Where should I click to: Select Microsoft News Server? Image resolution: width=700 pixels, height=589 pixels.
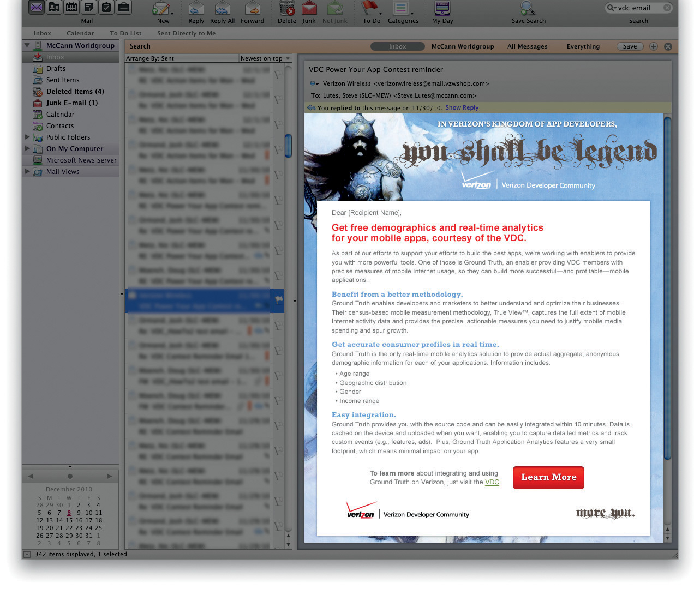pyautogui.click(x=70, y=160)
